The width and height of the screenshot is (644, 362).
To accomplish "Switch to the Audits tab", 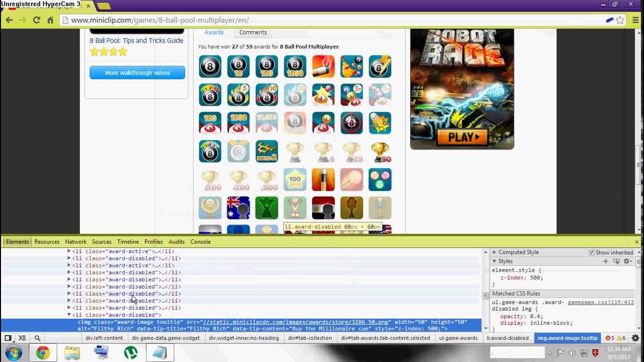I will pyautogui.click(x=177, y=242).
